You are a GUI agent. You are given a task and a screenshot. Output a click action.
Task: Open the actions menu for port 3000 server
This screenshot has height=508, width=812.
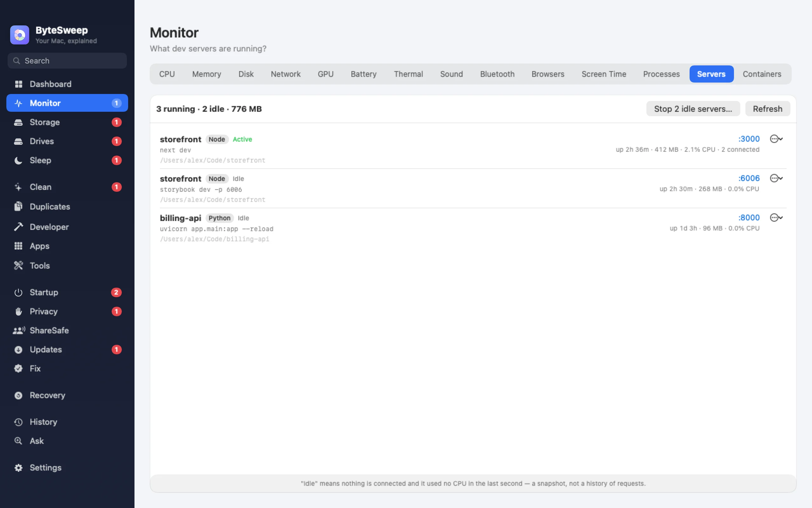776,139
